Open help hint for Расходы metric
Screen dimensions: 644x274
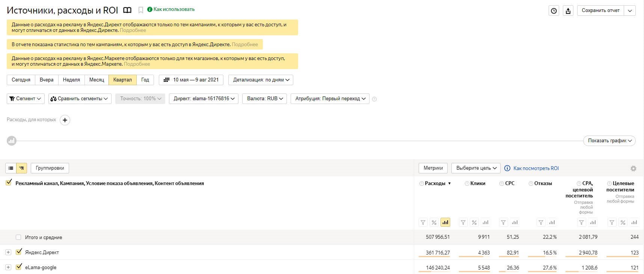[421, 184]
